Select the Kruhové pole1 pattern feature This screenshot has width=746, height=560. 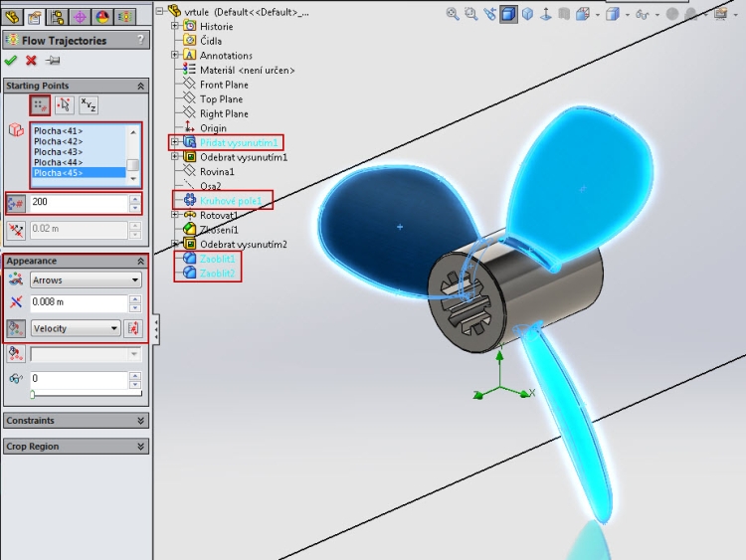pyautogui.click(x=231, y=201)
